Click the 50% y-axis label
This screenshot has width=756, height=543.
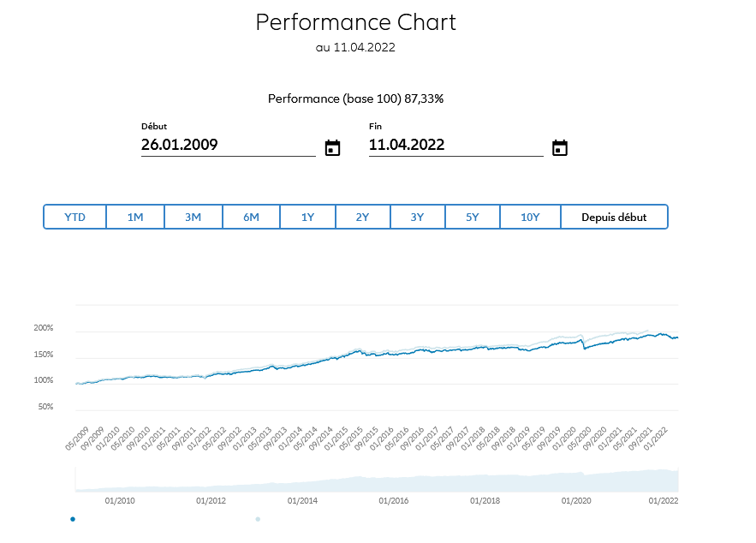click(x=45, y=407)
